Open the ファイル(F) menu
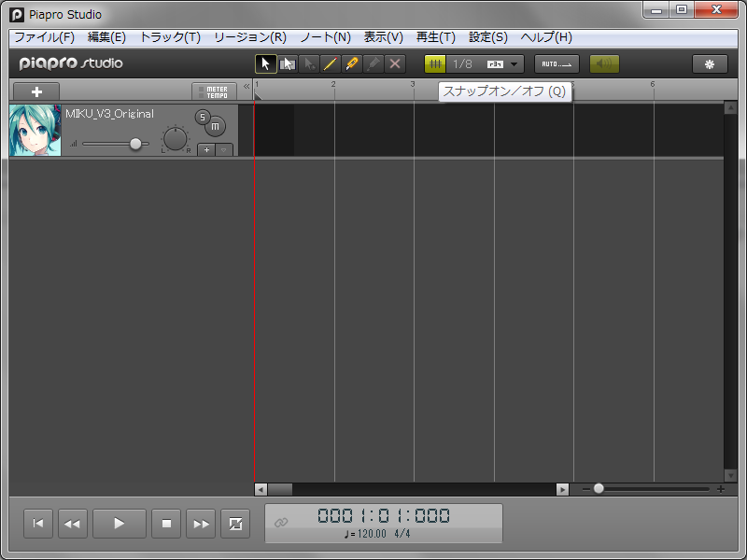Image resolution: width=747 pixels, height=560 pixels. [44, 37]
